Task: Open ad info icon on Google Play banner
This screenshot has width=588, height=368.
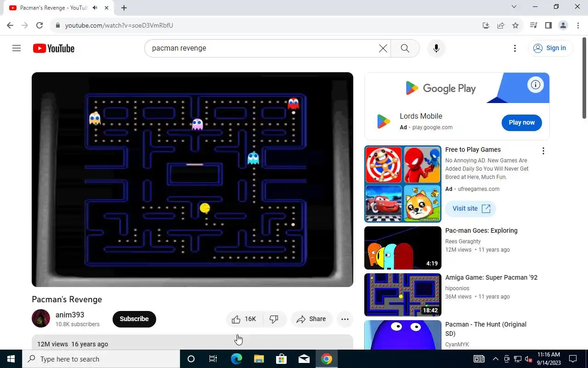Action: pos(535,85)
